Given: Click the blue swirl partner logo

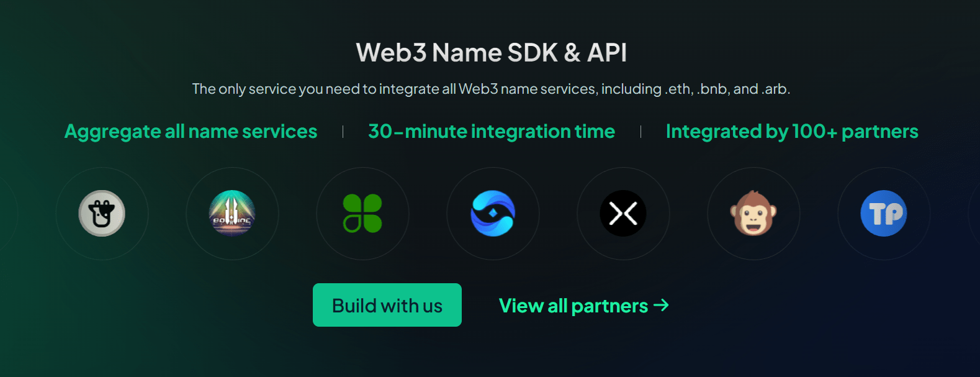Looking at the screenshot, I should coord(493,213).
